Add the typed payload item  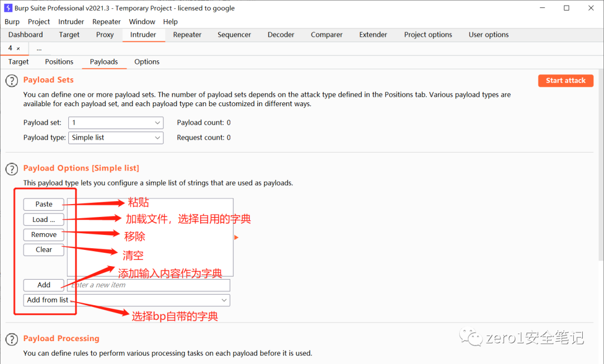tap(44, 285)
